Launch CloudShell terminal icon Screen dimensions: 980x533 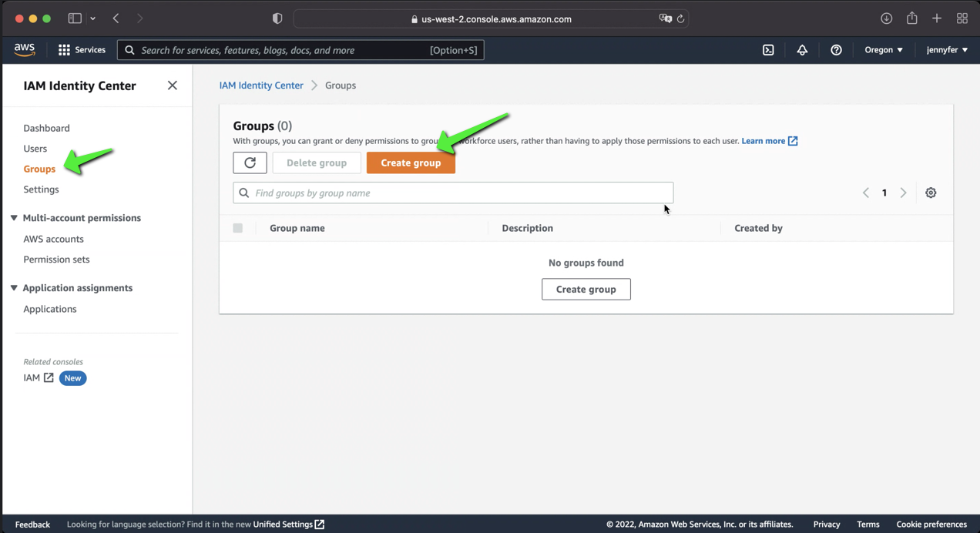(x=768, y=50)
